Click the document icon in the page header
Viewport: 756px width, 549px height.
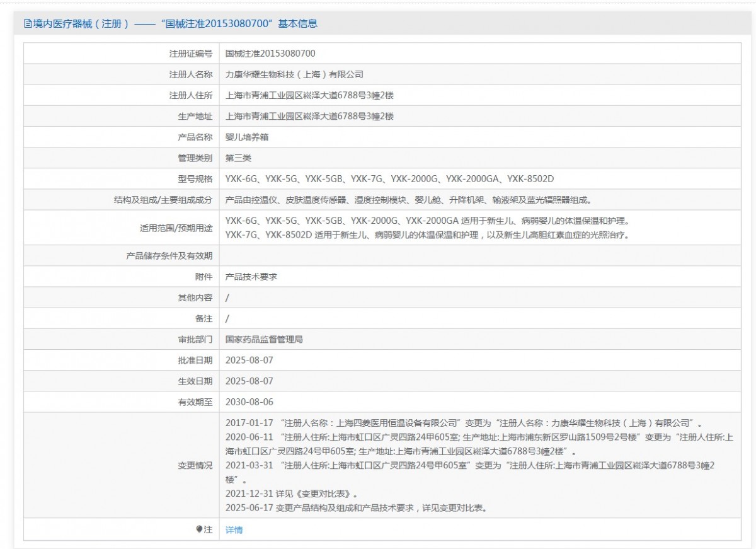tap(28, 24)
